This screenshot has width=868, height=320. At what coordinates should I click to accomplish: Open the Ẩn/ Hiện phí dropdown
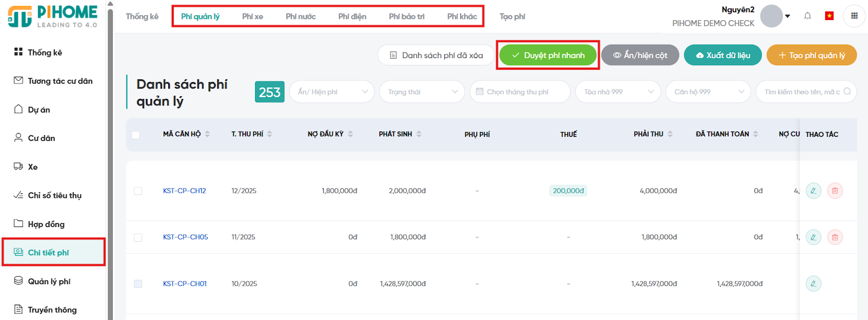pyautogui.click(x=331, y=92)
